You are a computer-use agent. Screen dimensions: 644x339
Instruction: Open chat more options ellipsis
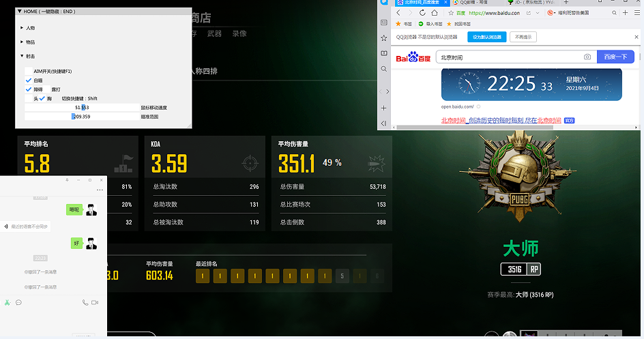[100, 190]
